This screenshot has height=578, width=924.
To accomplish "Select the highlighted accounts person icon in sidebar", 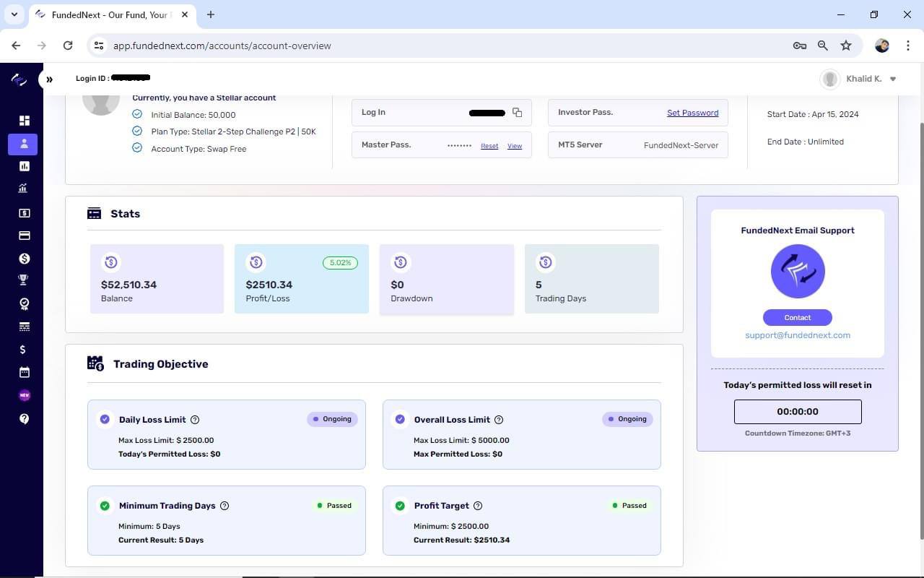I will coord(23,144).
